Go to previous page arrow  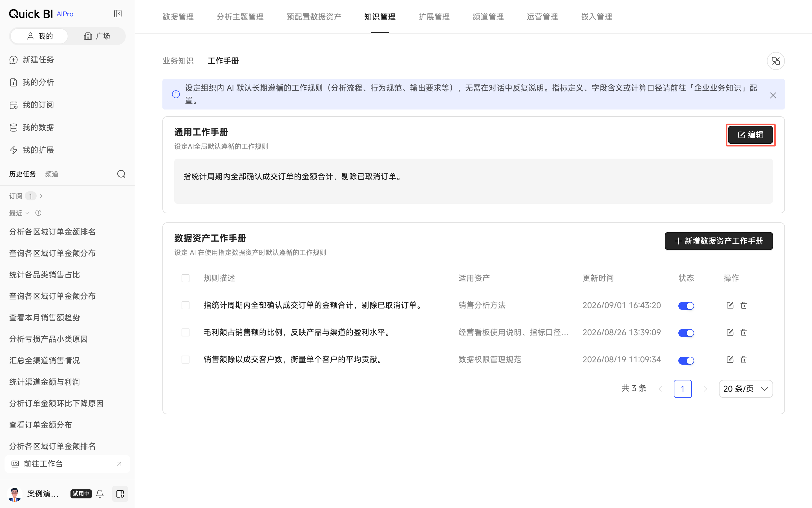tap(660, 389)
